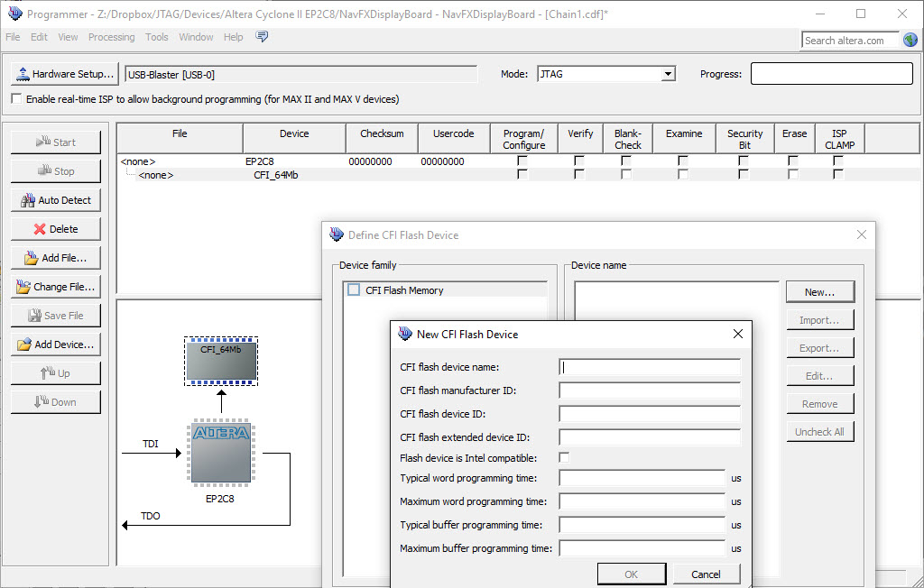Viewport: 924px width, 588px height.
Task: Select the Altera EP2C8 chip in the diagram
Action: point(221,453)
